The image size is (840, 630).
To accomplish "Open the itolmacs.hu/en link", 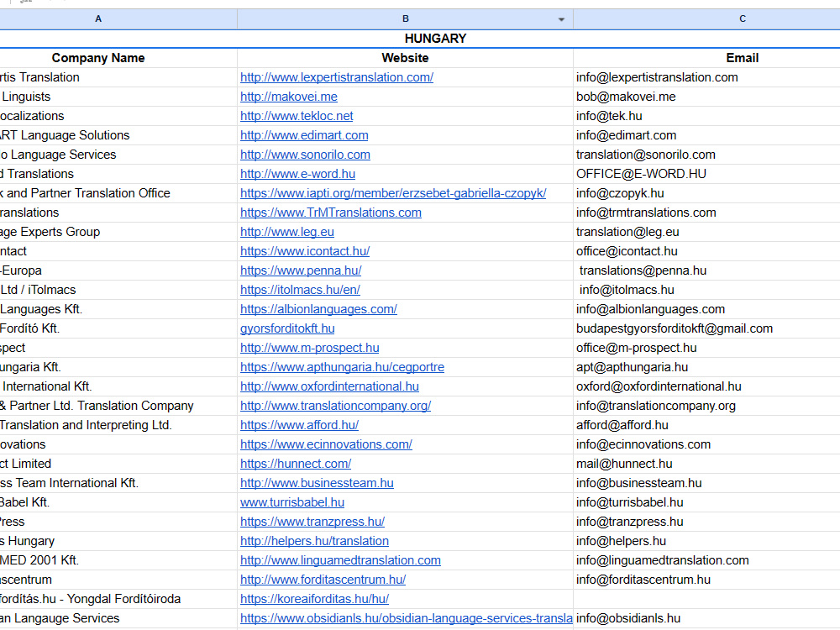I will click(x=300, y=290).
